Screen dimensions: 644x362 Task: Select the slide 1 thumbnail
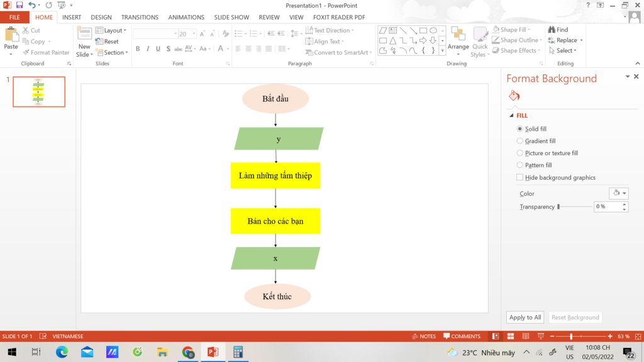[39, 92]
